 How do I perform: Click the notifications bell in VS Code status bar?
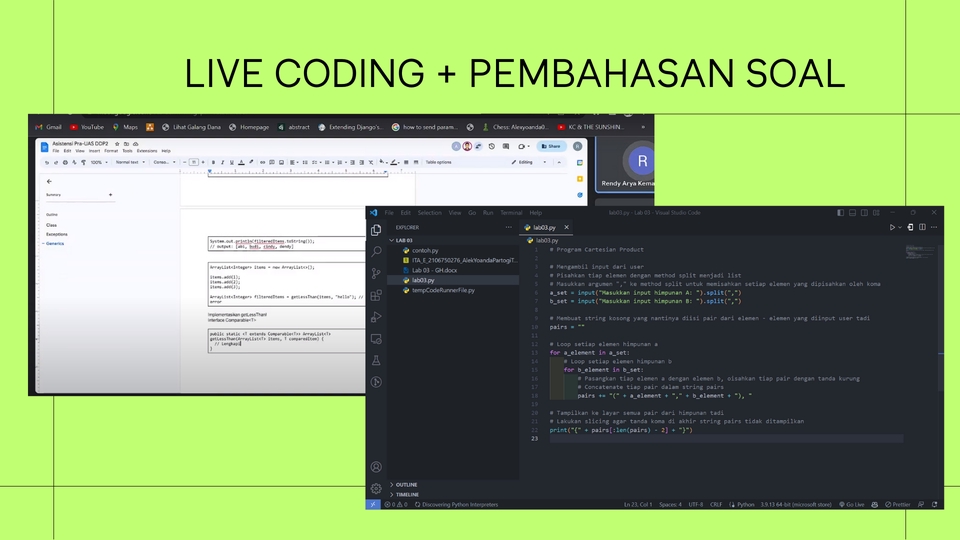[934, 504]
